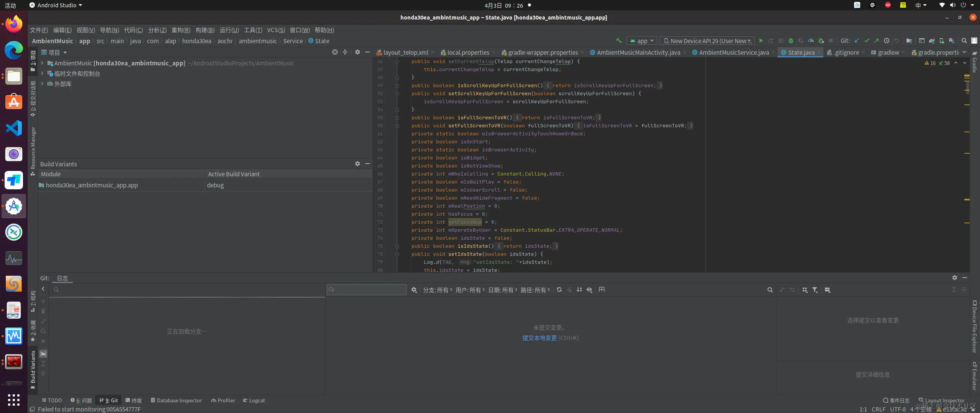Expand the AmbientMusic project tree node

click(42, 63)
